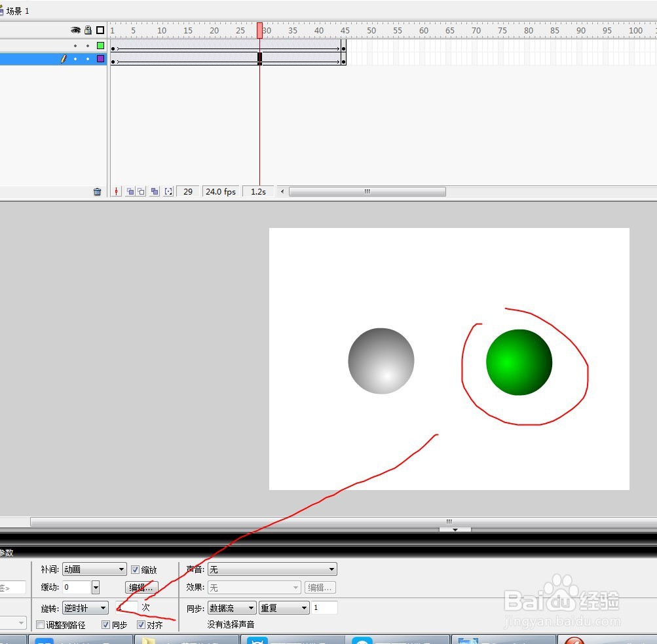This screenshot has width=657, height=644.
Task: Select the green ball on the stage
Action: point(519,362)
